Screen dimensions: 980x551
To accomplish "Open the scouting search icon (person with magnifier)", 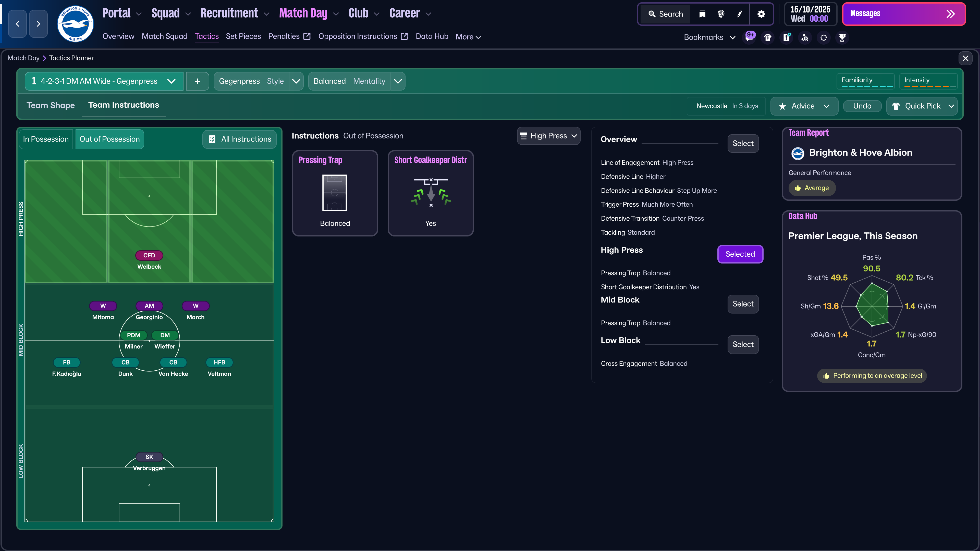I will pyautogui.click(x=805, y=37).
